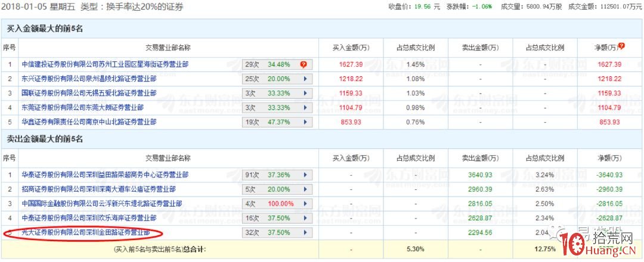Click the 25次 20.00% stat button

point(277,79)
